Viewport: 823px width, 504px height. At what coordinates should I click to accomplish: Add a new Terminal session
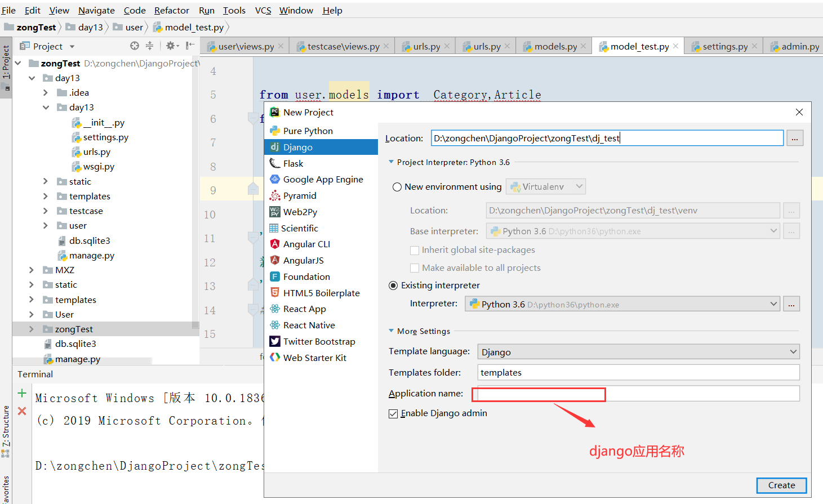point(22,393)
